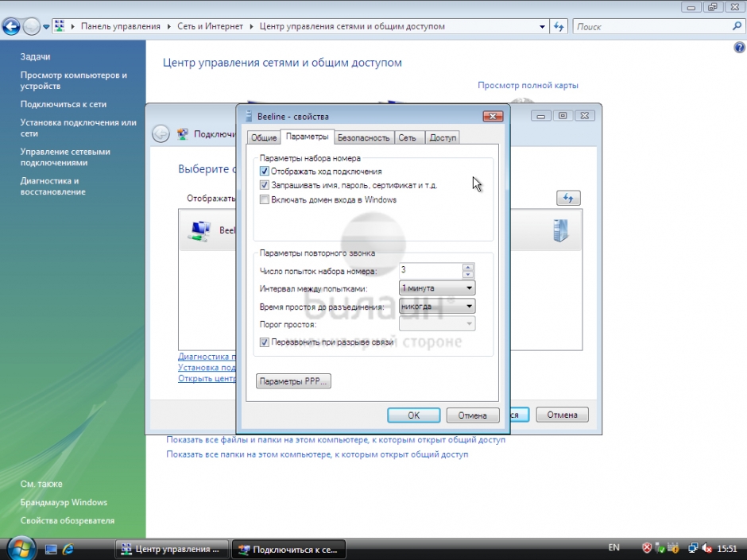Image resolution: width=747 pixels, height=560 pixels.
Task: Click the network wizard icon beside Подключиться title
Action: pyautogui.click(x=183, y=134)
